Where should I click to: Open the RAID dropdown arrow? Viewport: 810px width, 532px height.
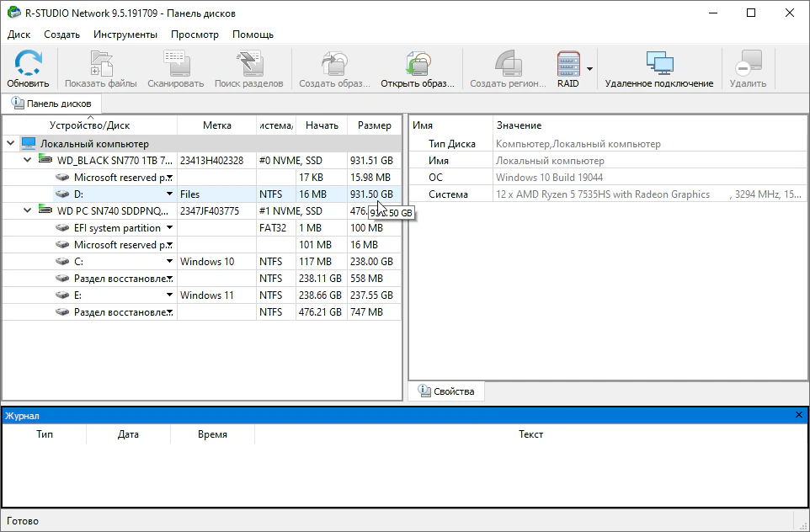pyautogui.click(x=590, y=69)
